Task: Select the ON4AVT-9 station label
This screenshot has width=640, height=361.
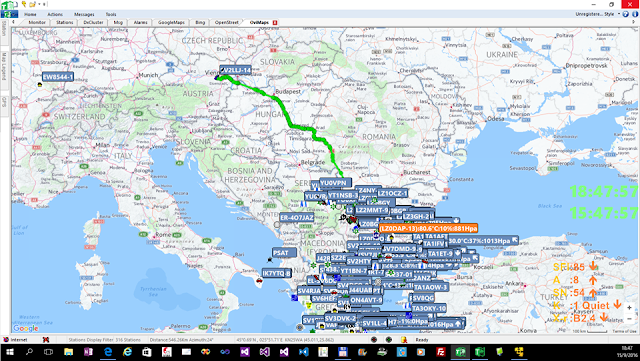Action: (x=366, y=300)
